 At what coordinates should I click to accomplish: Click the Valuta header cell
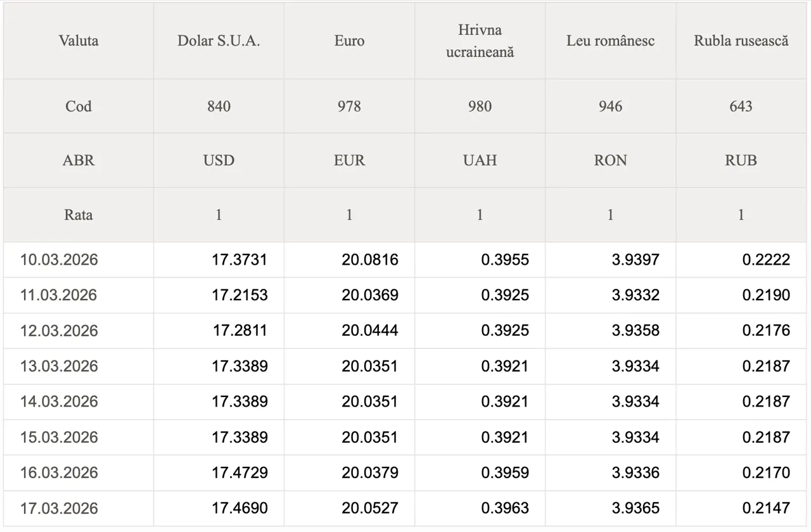[x=79, y=41]
